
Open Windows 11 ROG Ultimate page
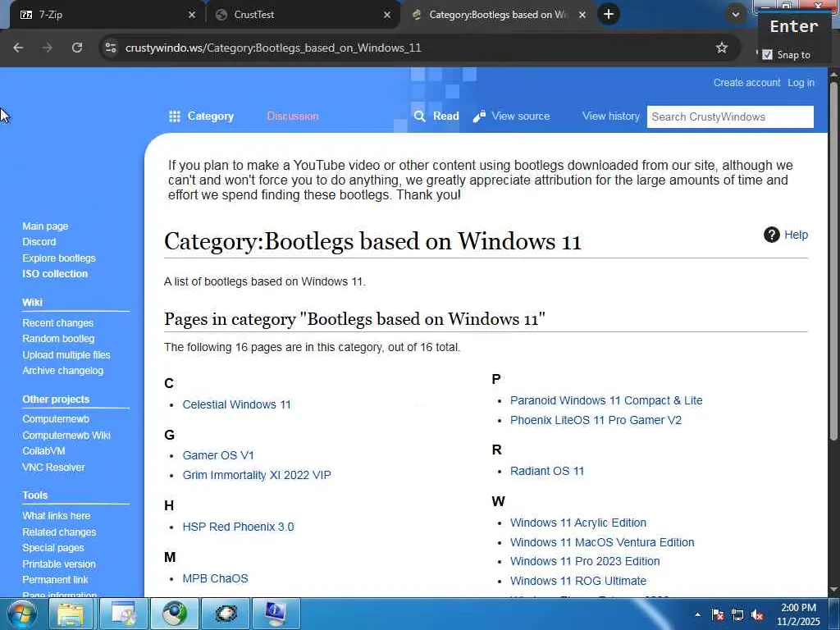(578, 581)
